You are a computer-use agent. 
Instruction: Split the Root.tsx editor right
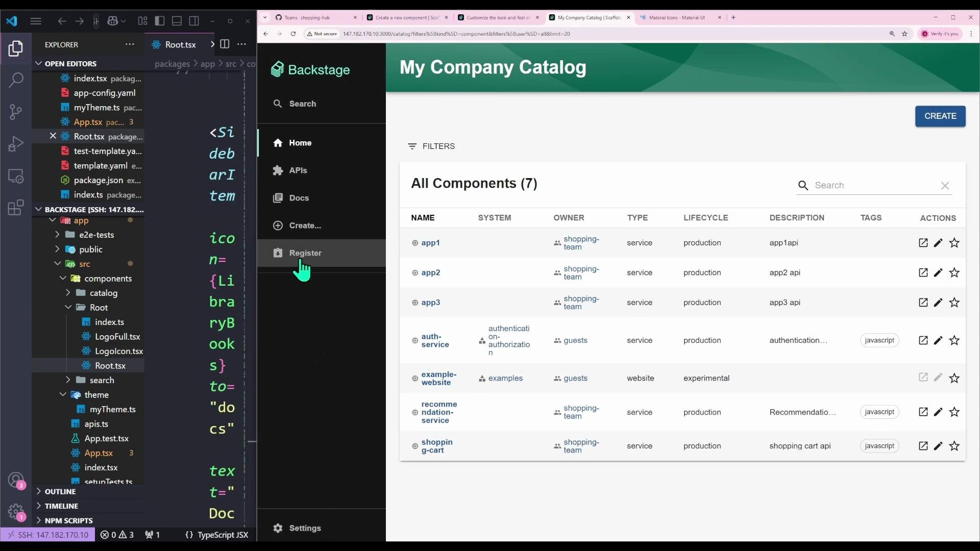click(225, 44)
